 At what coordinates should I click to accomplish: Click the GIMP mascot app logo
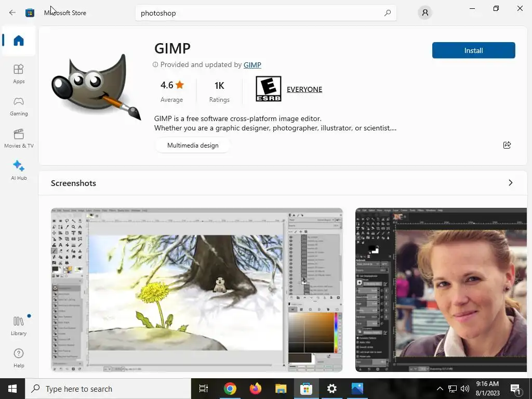(x=96, y=87)
